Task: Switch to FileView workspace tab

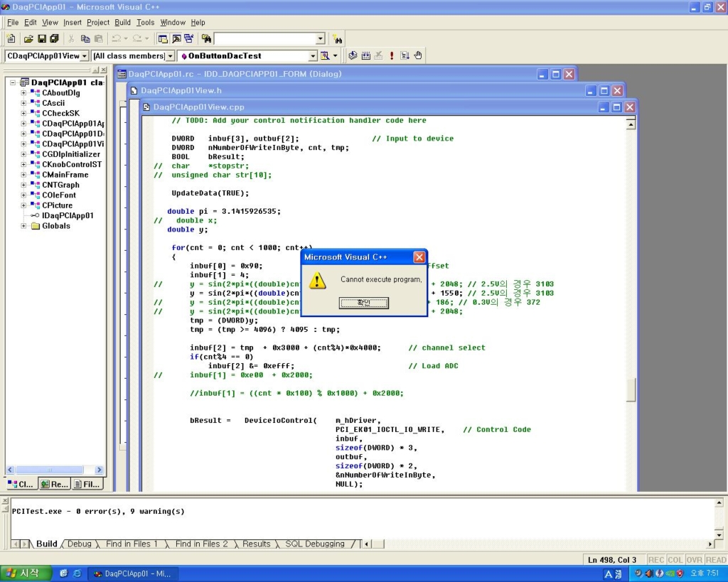Action: (x=87, y=484)
